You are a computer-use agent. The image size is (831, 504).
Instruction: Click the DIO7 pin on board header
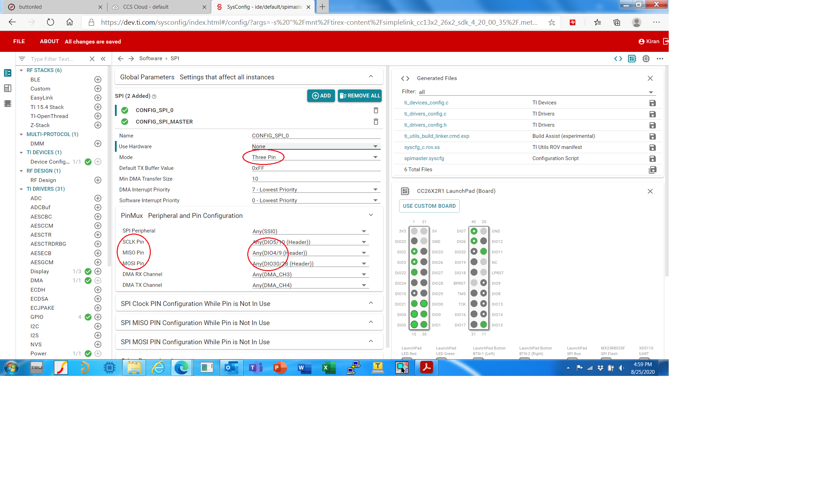pyautogui.click(x=474, y=231)
